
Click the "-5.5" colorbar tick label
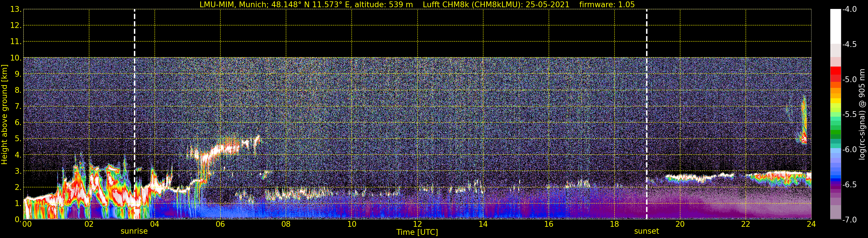click(850, 115)
